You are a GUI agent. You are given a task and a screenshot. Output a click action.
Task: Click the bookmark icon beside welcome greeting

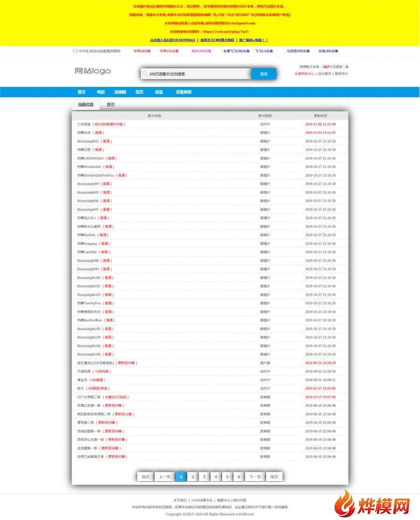[x=75, y=51]
